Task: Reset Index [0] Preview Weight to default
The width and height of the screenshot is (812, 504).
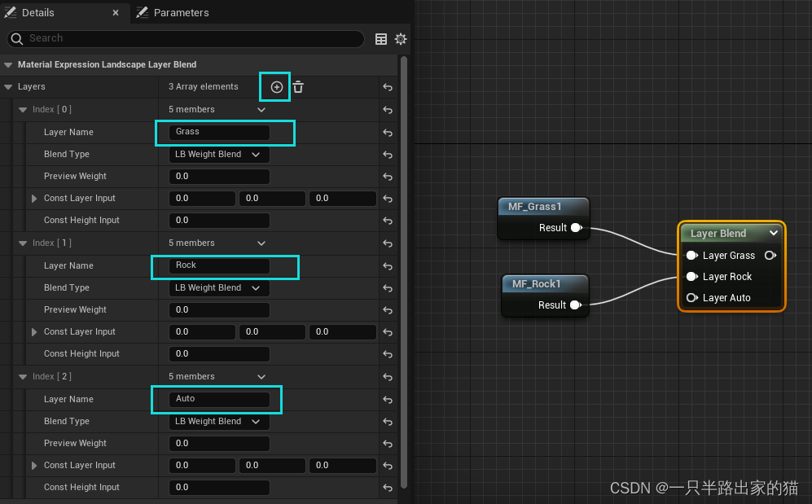Action: pyautogui.click(x=388, y=177)
